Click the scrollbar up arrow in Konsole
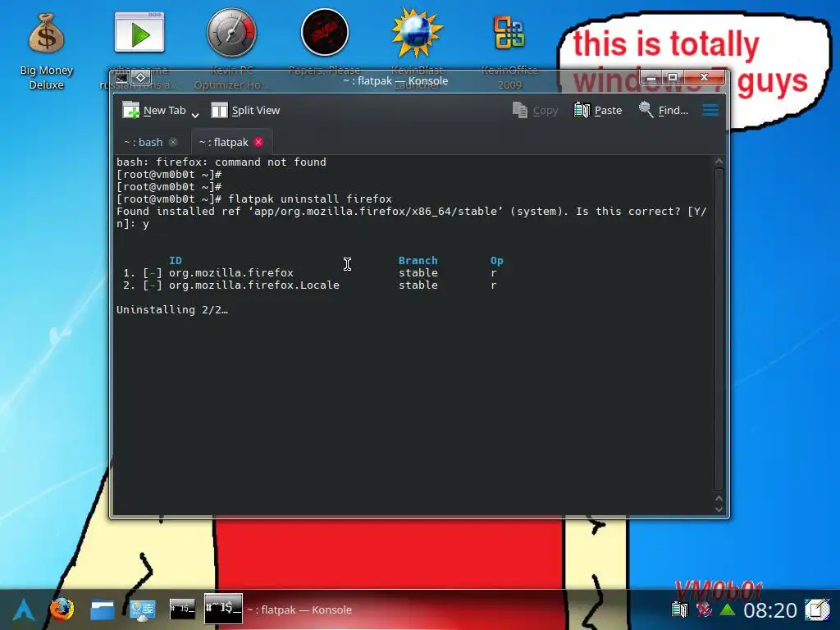 [x=719, y=162]
